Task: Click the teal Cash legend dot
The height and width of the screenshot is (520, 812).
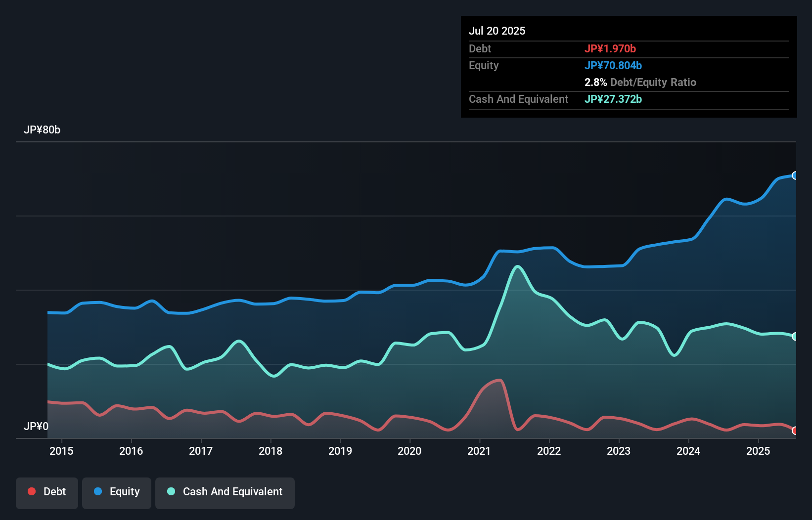Action: pos(171,491)
